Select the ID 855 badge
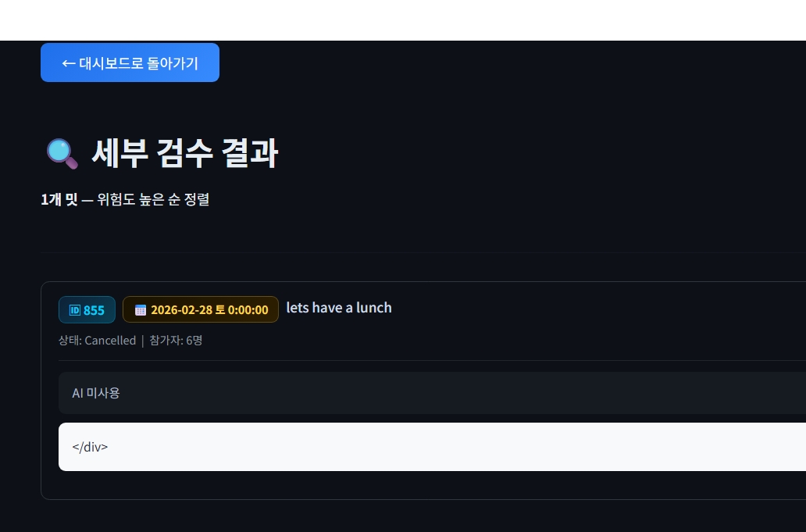 pyautogui.click(x=87, y=310)
